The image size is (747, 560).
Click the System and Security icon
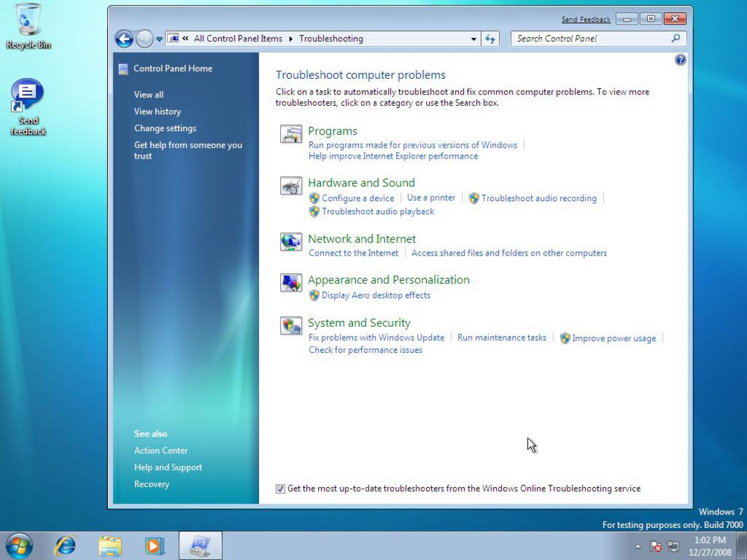coord(291,325)
